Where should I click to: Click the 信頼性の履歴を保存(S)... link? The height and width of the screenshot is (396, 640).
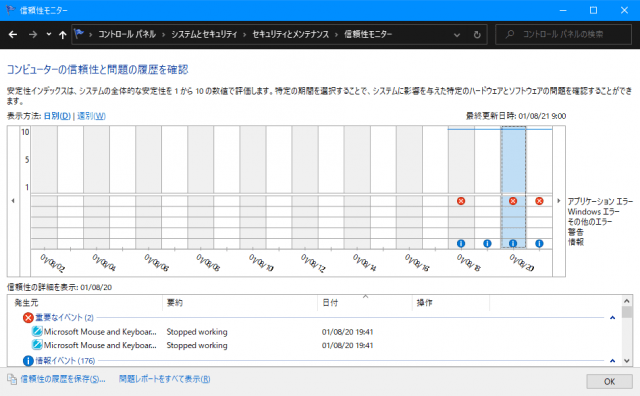[62, 379]
